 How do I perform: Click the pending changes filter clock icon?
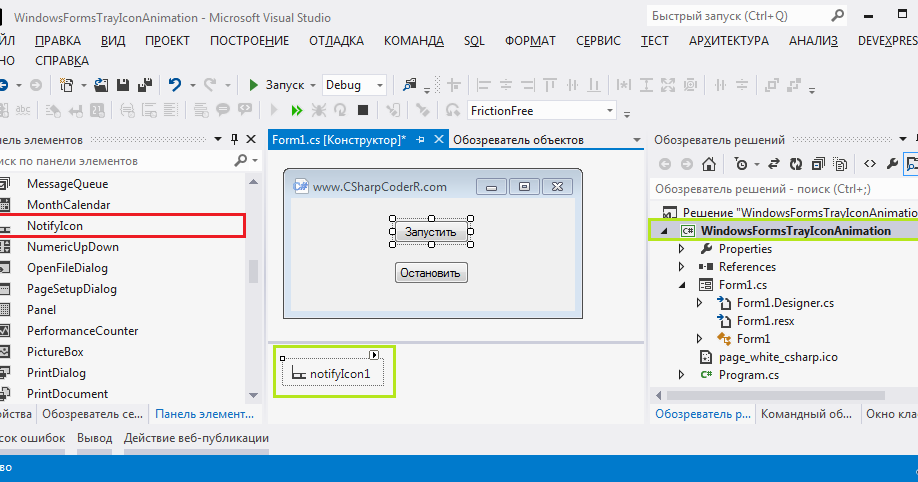[x=741, y=165]
